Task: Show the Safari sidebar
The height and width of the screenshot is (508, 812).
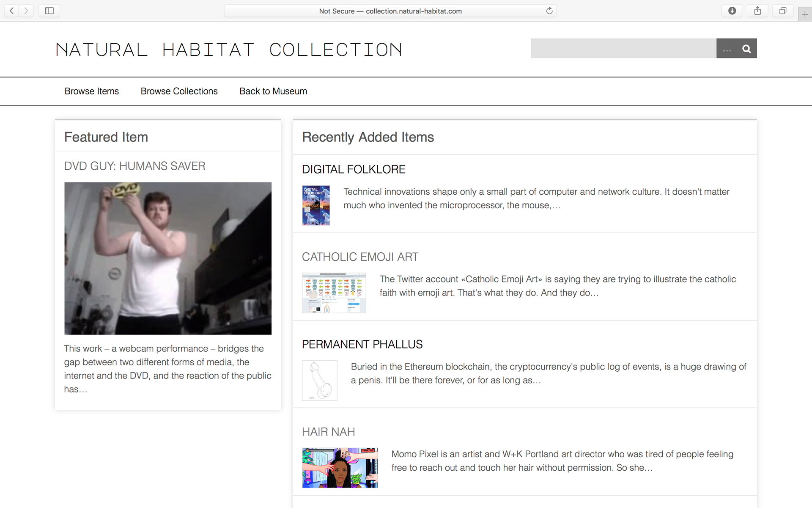Action: pos(49,11)
